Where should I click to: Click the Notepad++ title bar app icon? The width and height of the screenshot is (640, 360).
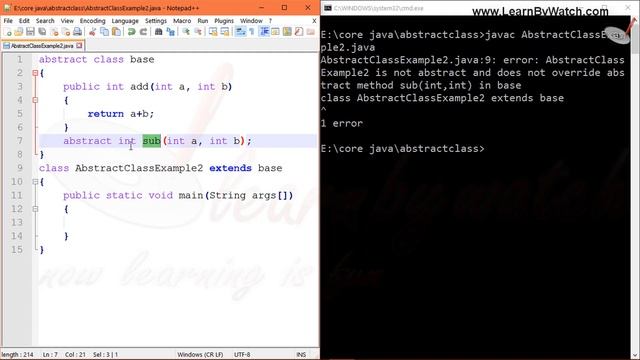point(7,8)
